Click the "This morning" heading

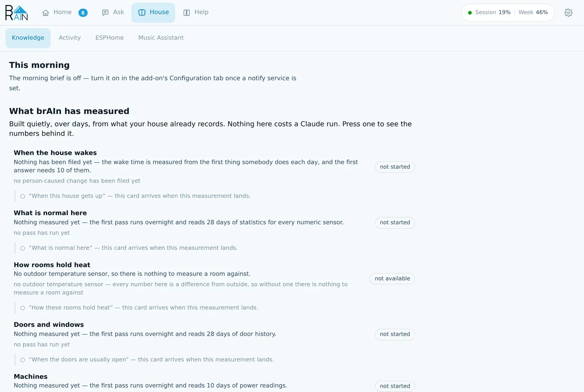(39, 65)
